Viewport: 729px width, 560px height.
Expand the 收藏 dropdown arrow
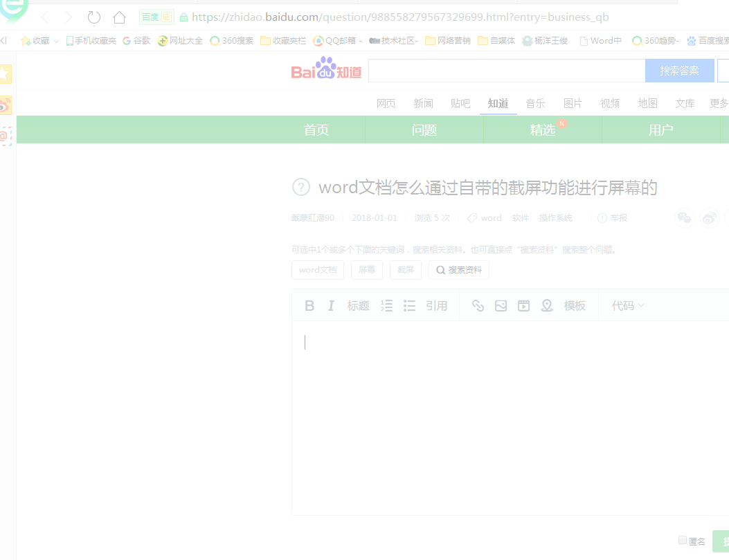pyautogui.click(x=56, y=41)
